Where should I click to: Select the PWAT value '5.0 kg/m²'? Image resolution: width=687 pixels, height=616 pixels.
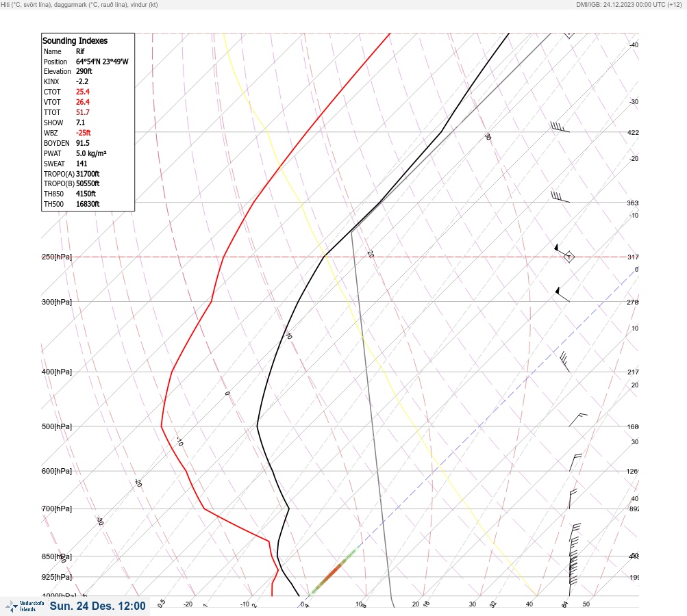(91, 153)
